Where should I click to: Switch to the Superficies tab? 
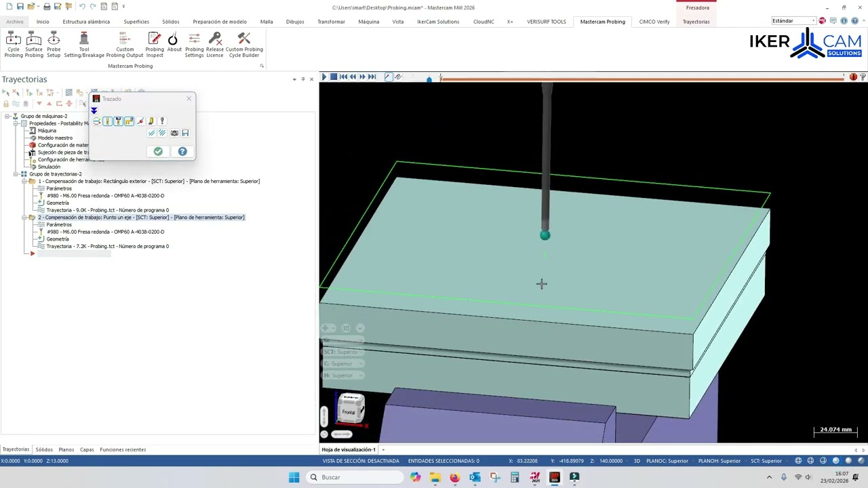tap(136, 22)
